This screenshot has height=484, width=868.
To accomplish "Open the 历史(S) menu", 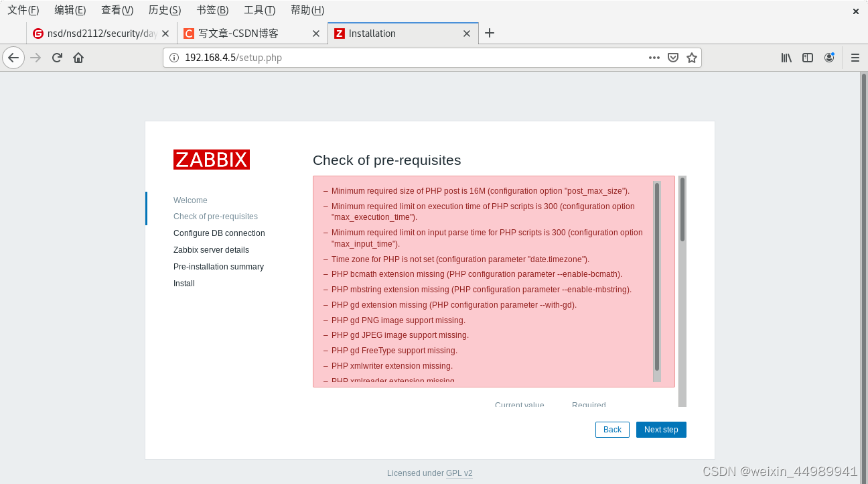I will (165, 10).
